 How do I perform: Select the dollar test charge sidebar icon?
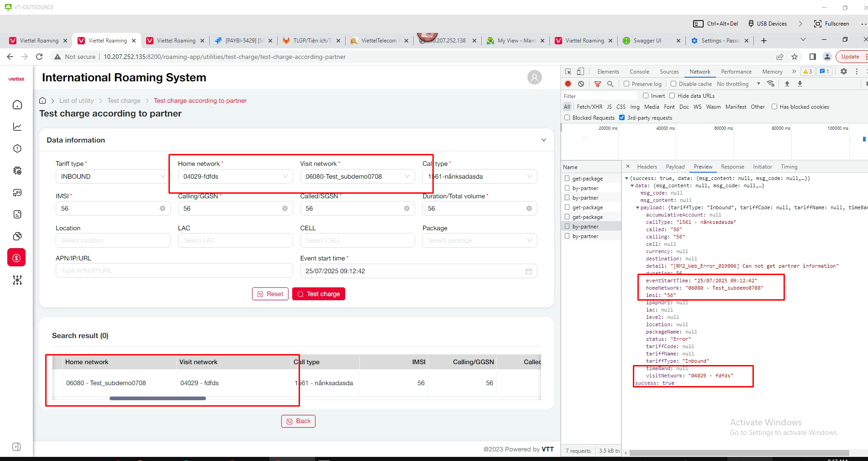[16, 258]
